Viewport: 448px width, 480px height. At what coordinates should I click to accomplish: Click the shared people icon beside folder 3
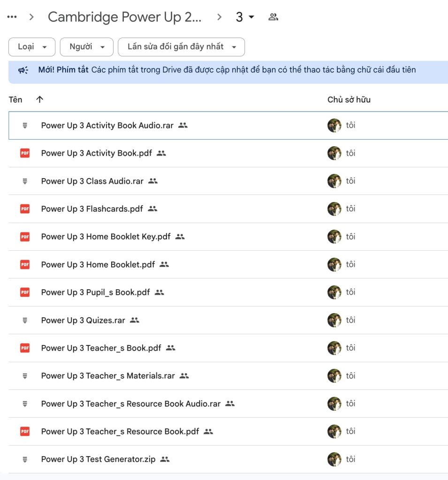pyautogui.click(x=273, y=17)
